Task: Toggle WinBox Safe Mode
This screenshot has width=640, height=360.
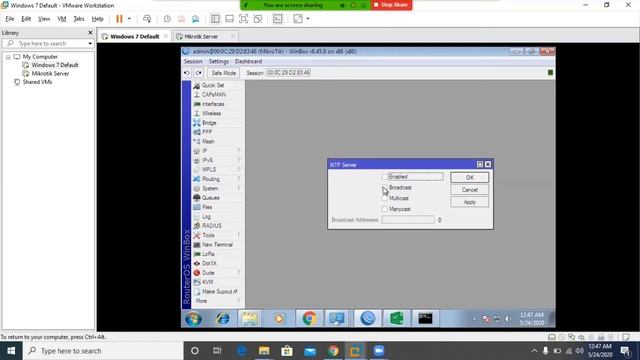Action: 223,73
